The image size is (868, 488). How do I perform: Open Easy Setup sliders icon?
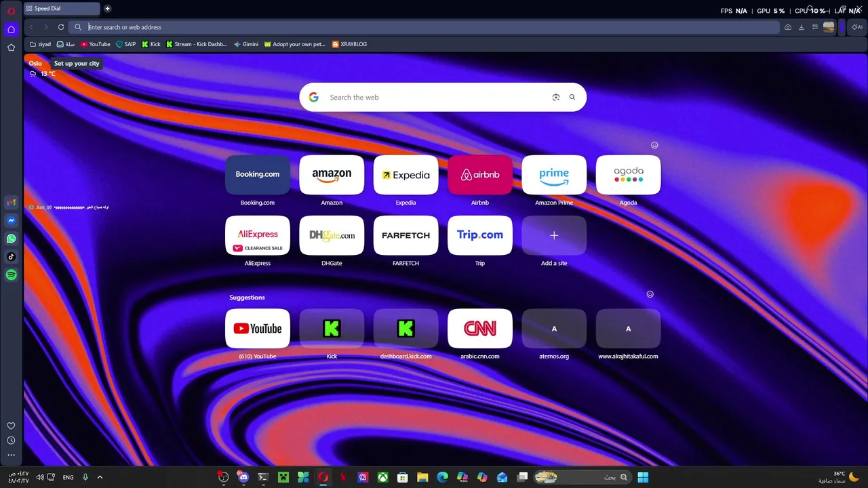click(x=814, y=27)
